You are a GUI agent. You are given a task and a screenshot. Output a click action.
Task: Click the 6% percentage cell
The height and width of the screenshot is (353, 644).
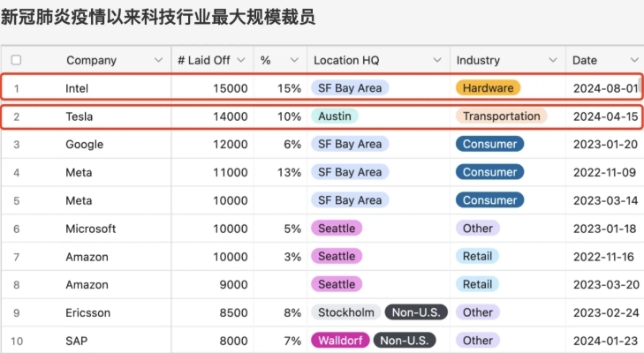[x=292, y=145]
